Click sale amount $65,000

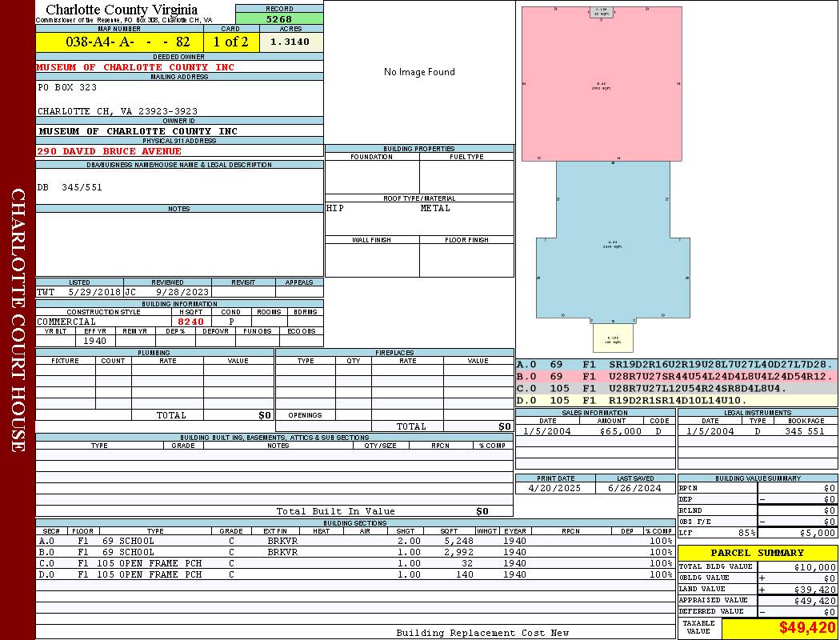620,431
